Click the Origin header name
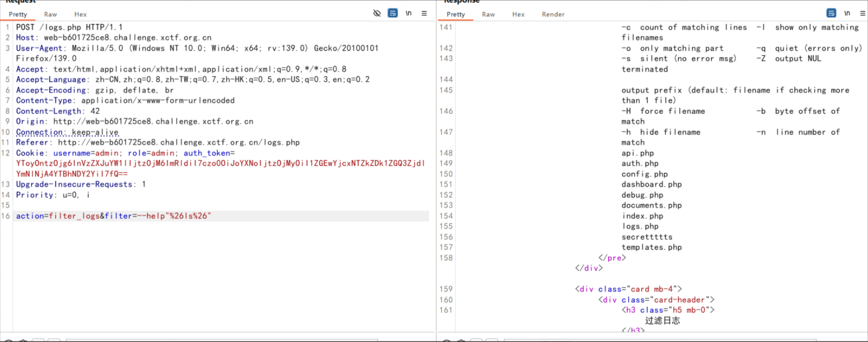The width and height of the screenshot is (868, 342). tap(30, 122)
